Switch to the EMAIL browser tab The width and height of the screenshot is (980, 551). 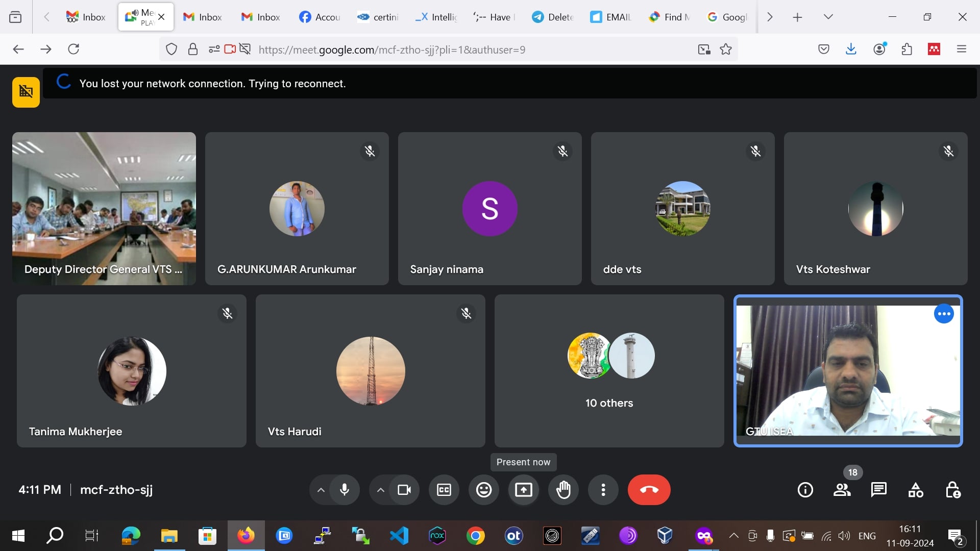pos(611,17)
